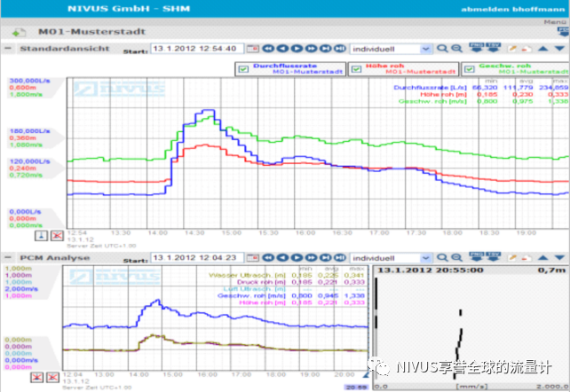Zoom out on PCM Analyse chart
The image size is (570, 392).
pyautogui.click(x=456, y=258)
